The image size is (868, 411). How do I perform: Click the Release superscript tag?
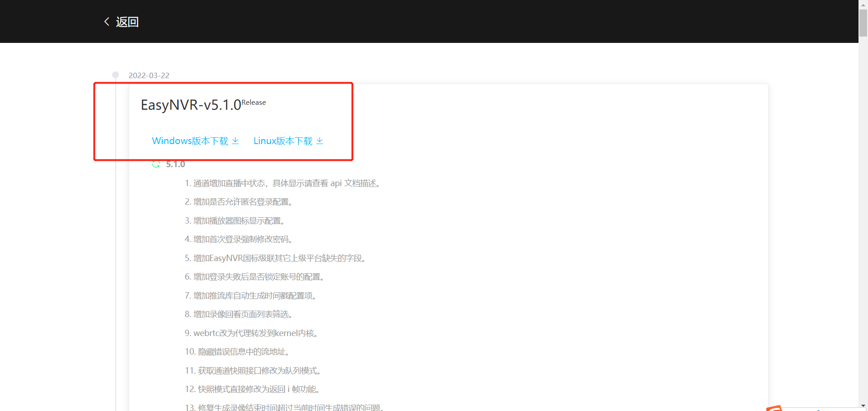254,103
